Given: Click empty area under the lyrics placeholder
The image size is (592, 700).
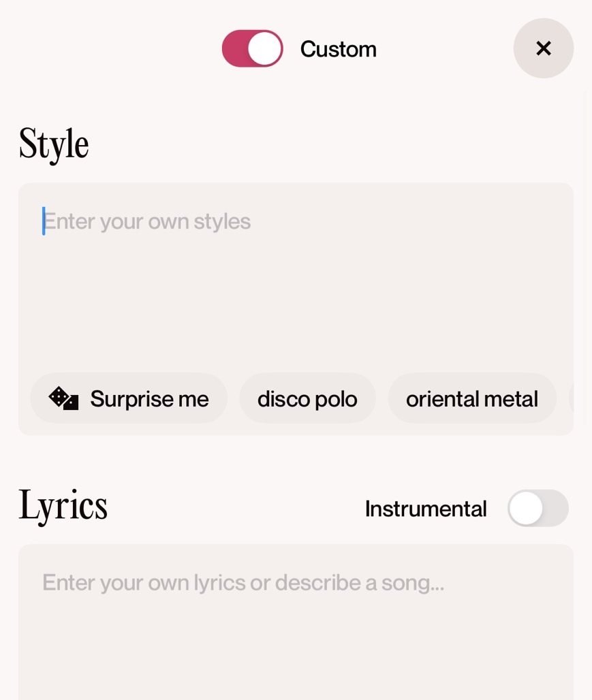Looking at the screenshot, I should click(296, 654).
